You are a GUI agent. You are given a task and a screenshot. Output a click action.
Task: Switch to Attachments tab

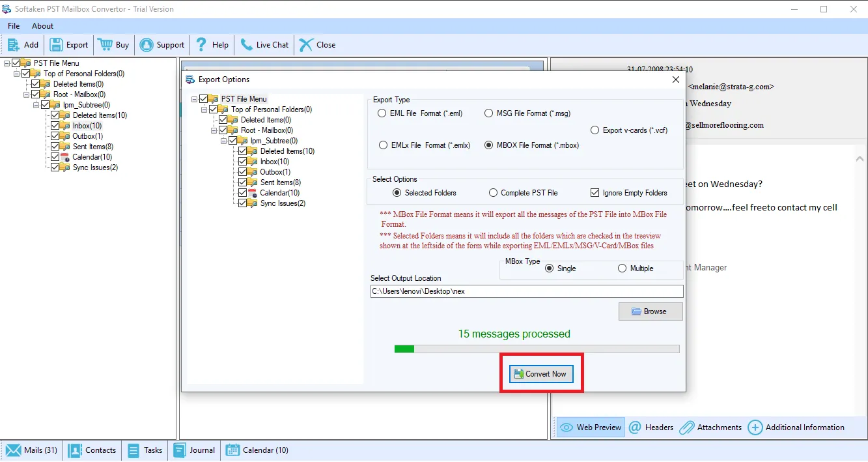coord(710,427)
